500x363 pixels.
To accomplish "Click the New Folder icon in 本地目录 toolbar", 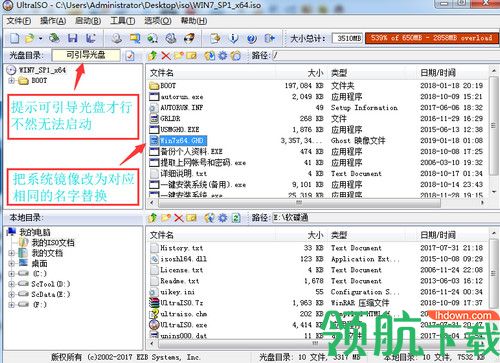I will click(166, 218).
